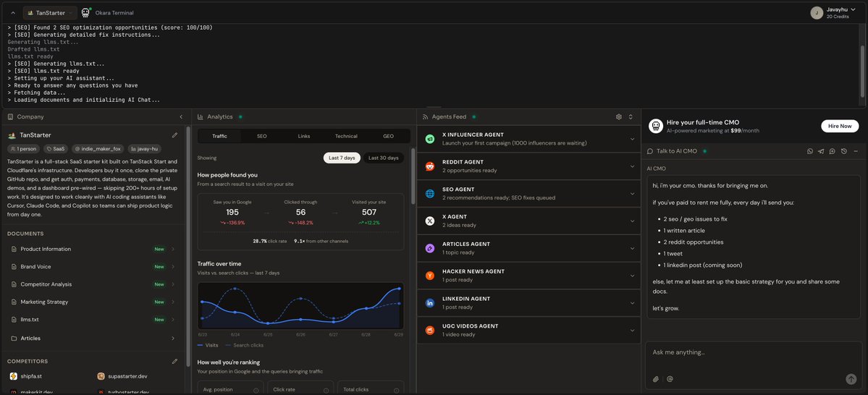Open the Marketing Strategy document
The image size is (868, 395).
pyautogui.click(x=93, y=302)
